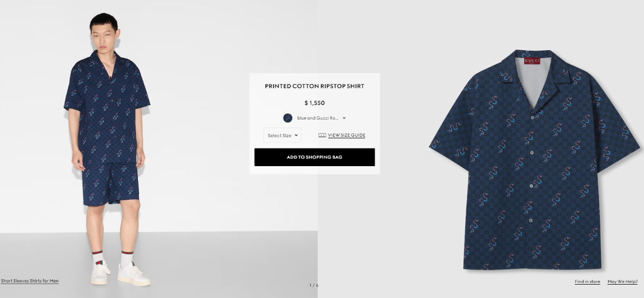
Task: Expand the color chevron after 'blue and Gucci Ro...'
Action: [344, 118]
